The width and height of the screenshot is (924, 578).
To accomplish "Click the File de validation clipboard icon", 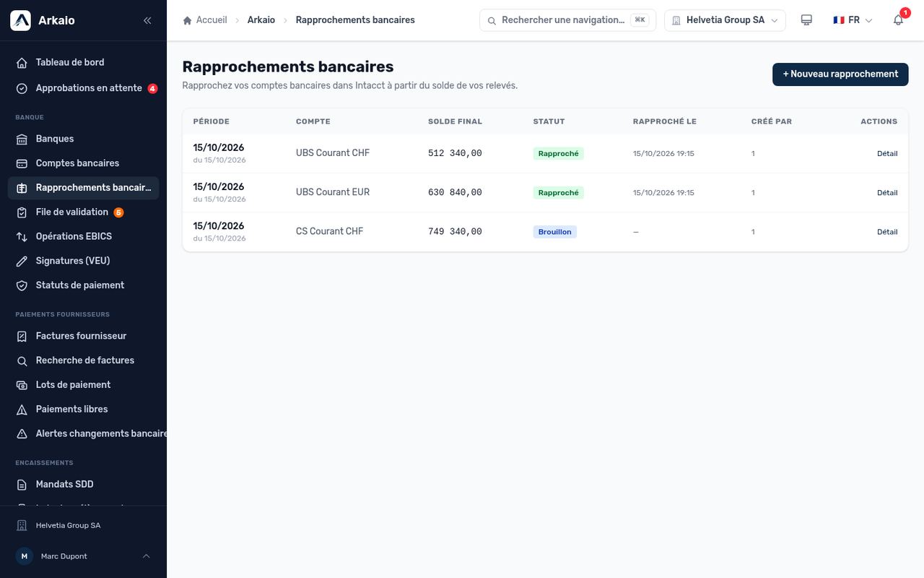I will coord(22,212).
